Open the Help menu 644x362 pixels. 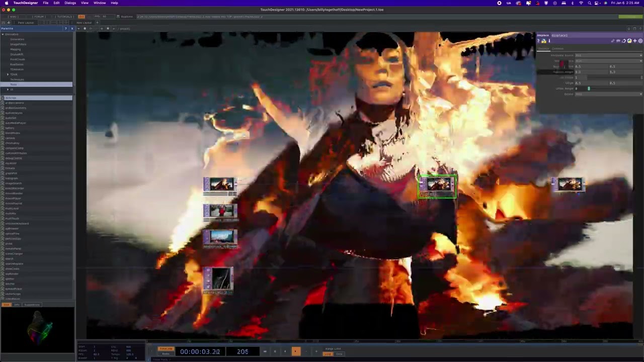114,3
